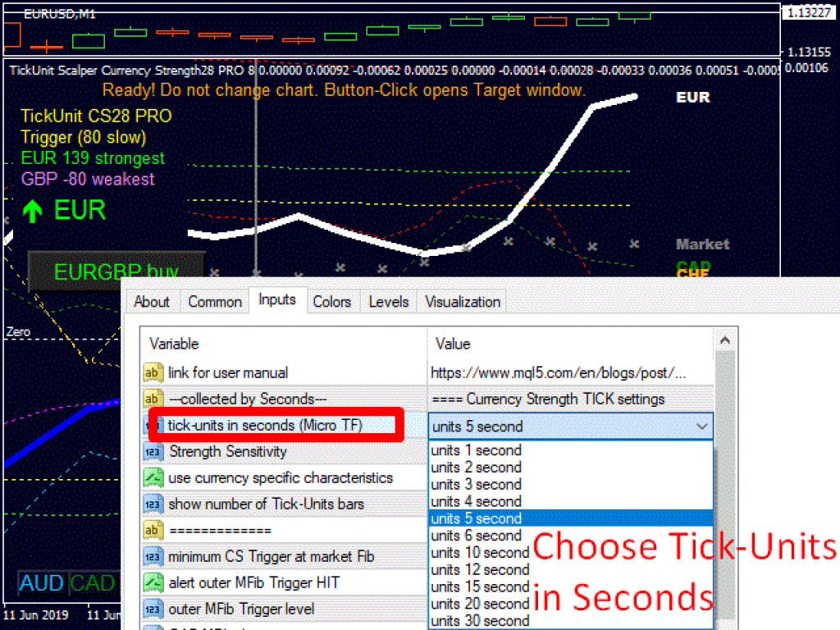Click green chart icon for "use currency specific characteristics"
This screenshot has width=840, height=630.
(153, 477)
